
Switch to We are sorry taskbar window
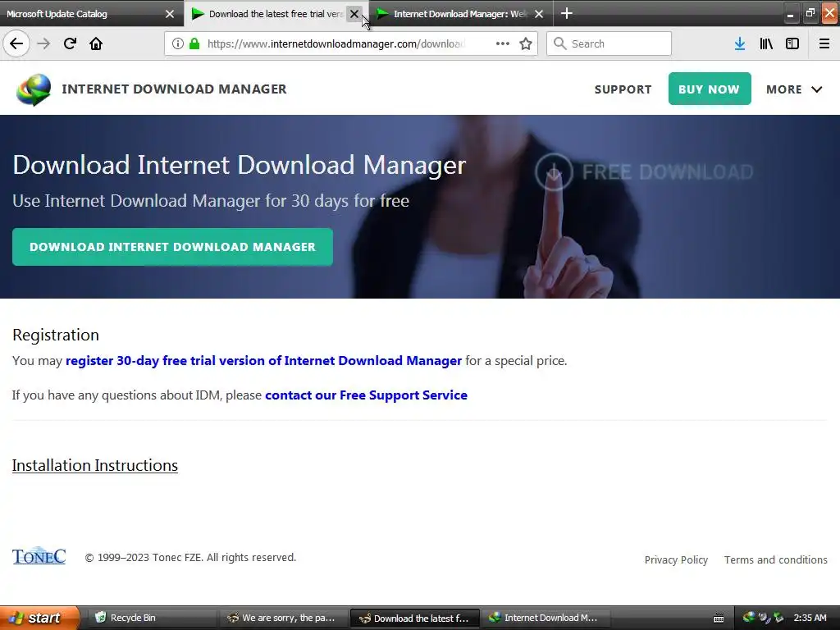[x=283, y=618]
